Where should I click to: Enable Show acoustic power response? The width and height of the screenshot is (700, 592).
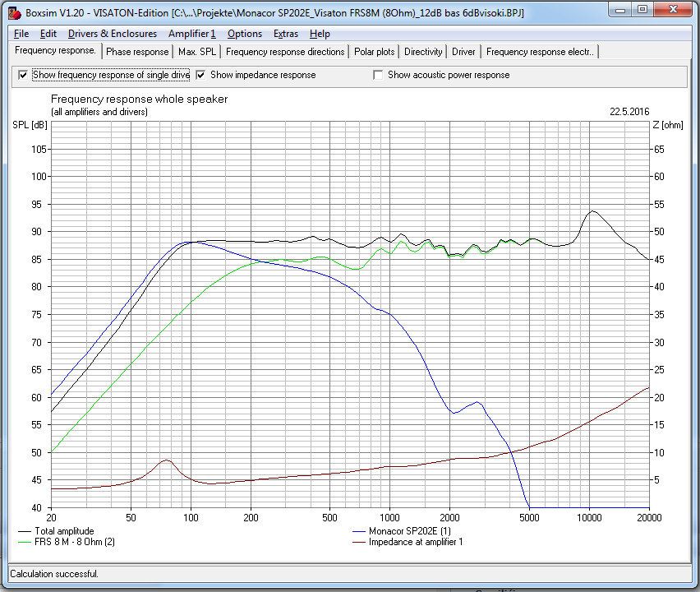click(x=378, y=75)
